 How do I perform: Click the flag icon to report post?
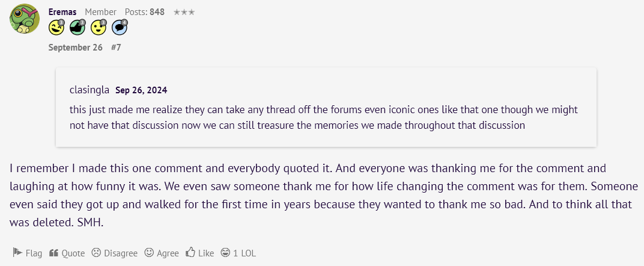click(17, 252)
